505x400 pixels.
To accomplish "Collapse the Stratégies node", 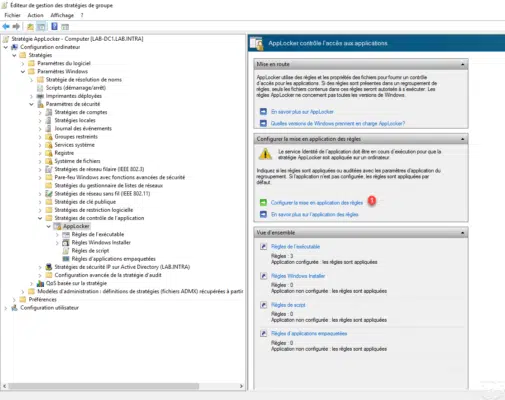I will pos(14,55).
